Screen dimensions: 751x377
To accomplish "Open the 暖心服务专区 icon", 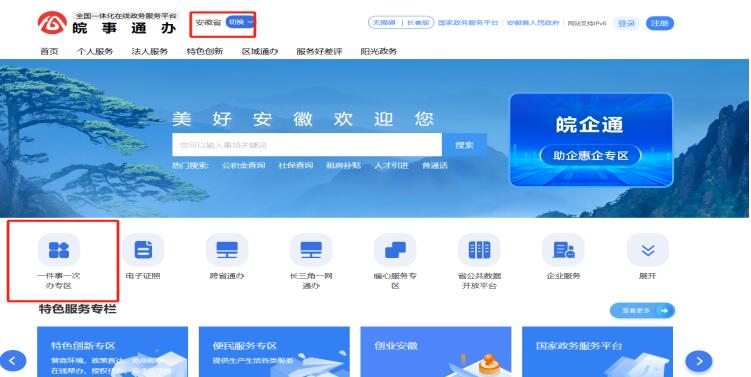I will pos(395,250).
